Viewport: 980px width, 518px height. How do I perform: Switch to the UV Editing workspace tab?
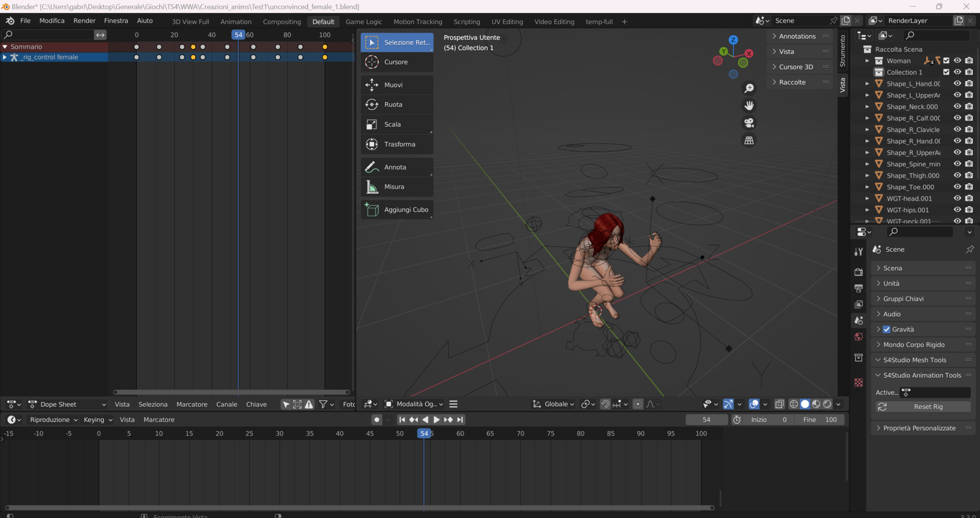[507, 21]
